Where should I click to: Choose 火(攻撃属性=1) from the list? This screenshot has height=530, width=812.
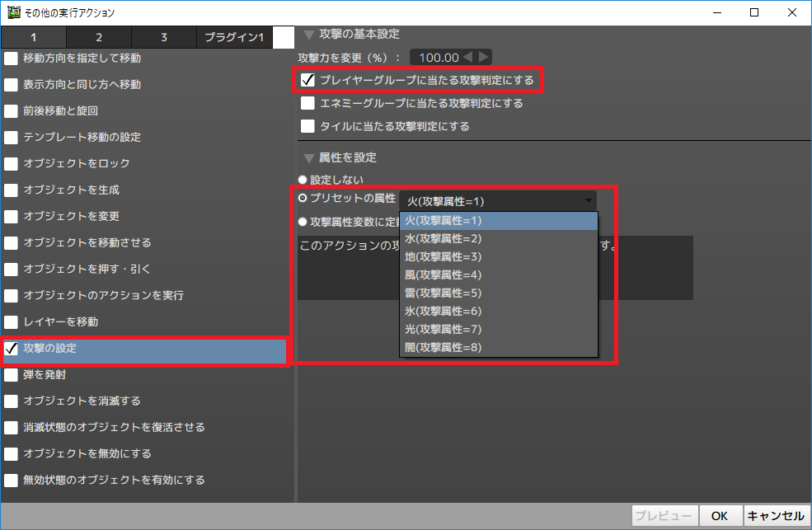(499, 220)
